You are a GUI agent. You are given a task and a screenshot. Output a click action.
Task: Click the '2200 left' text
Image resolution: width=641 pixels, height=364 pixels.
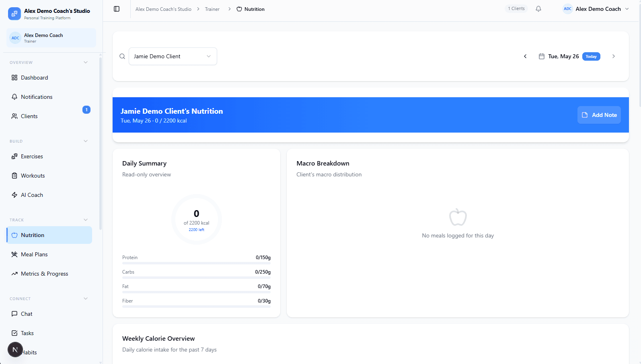pos(197,230)
